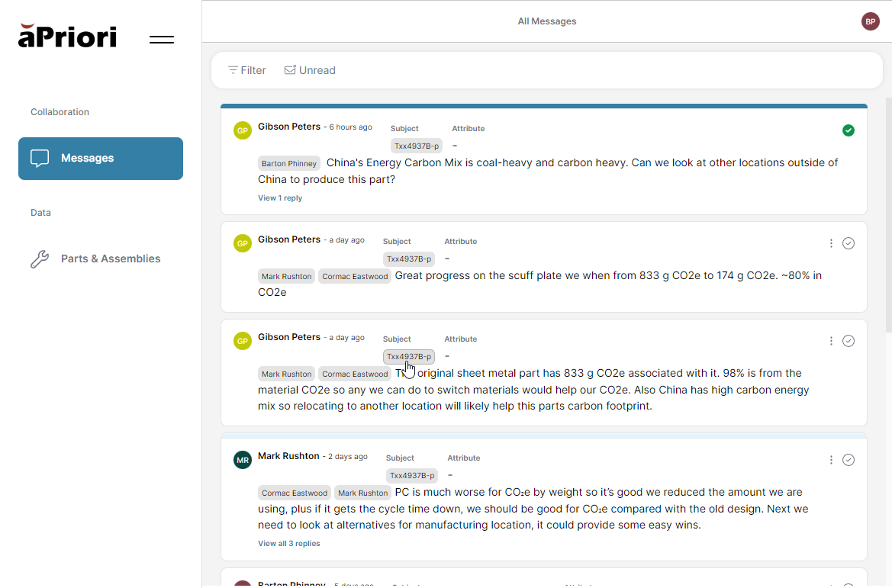Open the Filter options
Image resolution: width=892 pixels, height=588 pixels.
pos(246,69)
